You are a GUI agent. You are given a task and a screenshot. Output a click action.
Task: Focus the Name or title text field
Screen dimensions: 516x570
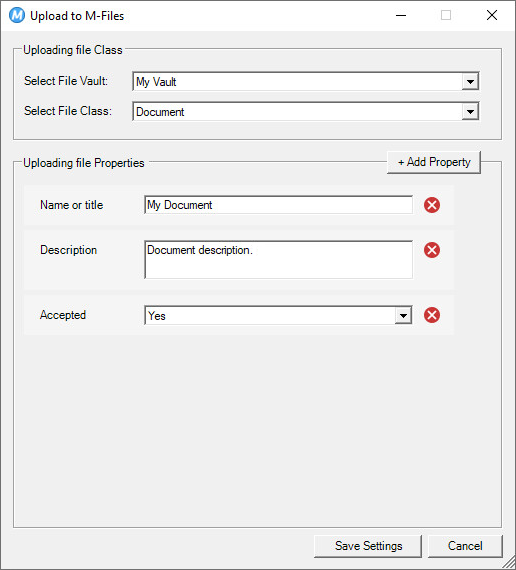pyautogui.click(x=279, y=205)
